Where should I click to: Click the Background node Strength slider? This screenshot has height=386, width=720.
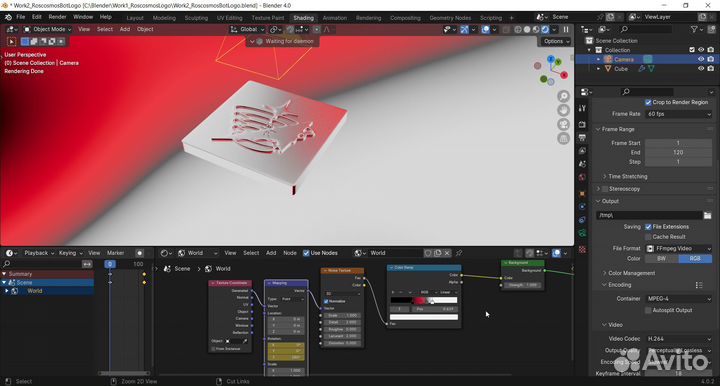(523, 285)
